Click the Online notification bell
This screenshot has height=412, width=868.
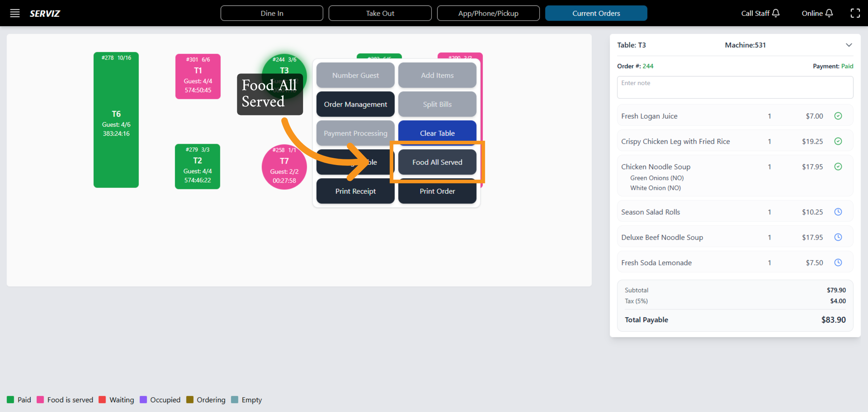click(x=829, y=13)
